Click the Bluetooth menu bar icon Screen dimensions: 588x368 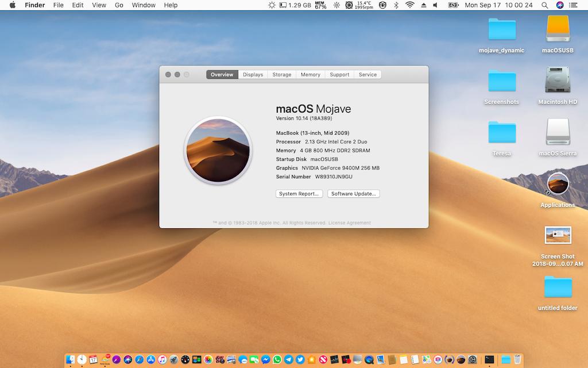click(396, 5)
